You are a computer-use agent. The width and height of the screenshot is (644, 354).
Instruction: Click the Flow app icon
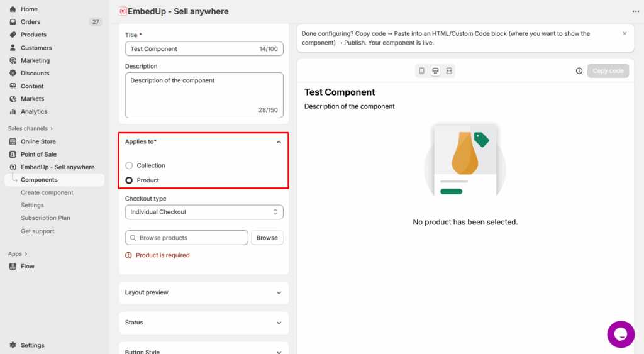(13, 267)
